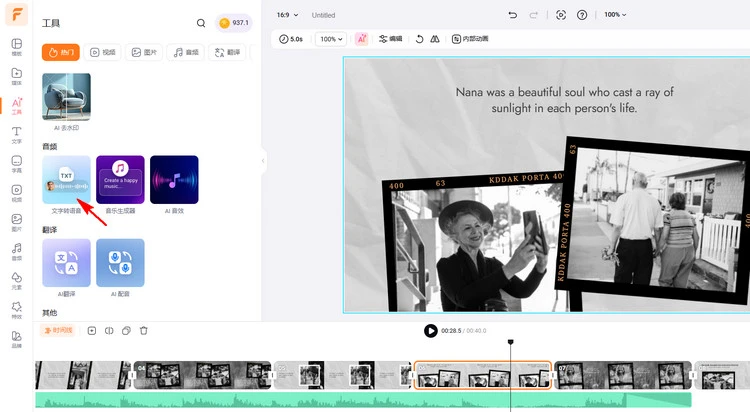The image size is (750, 412).
Task: Click the 5.0s clip duration button
Action: pos(292,39)
